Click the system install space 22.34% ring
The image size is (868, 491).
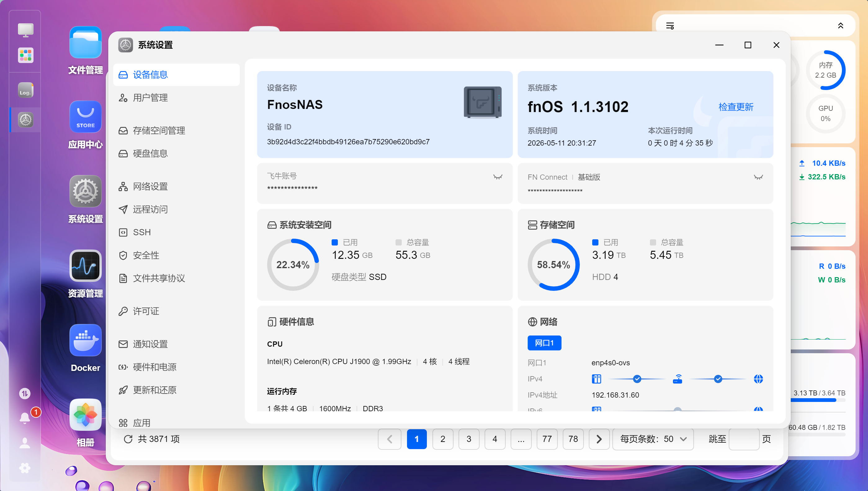293,265
